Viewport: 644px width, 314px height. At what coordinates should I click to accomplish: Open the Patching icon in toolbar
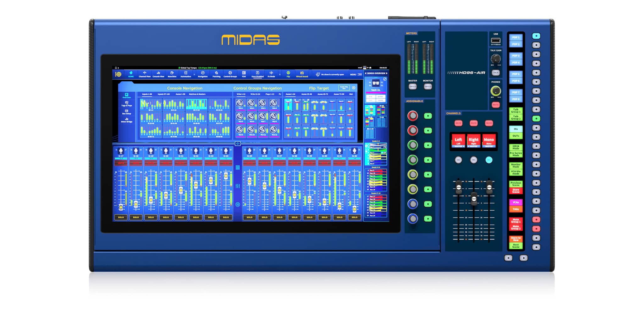pyautogui.click(x=216, y=74)
